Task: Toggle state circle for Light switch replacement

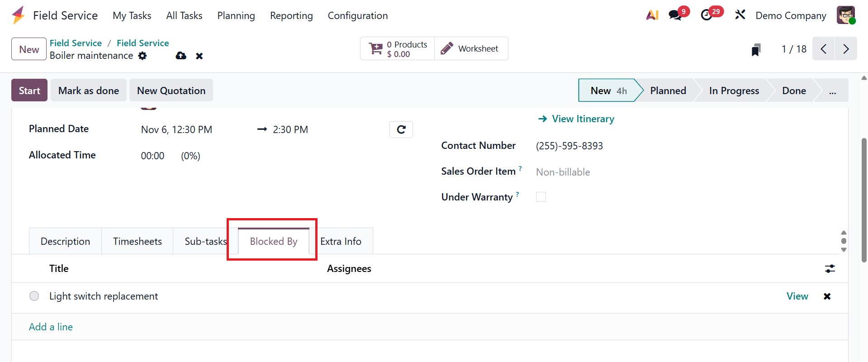Action: [34, 296]
